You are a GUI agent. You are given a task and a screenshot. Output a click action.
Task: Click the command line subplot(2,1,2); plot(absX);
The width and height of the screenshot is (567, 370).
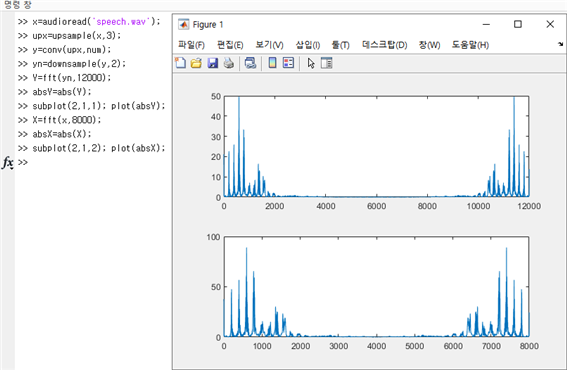tap(99, 148)
